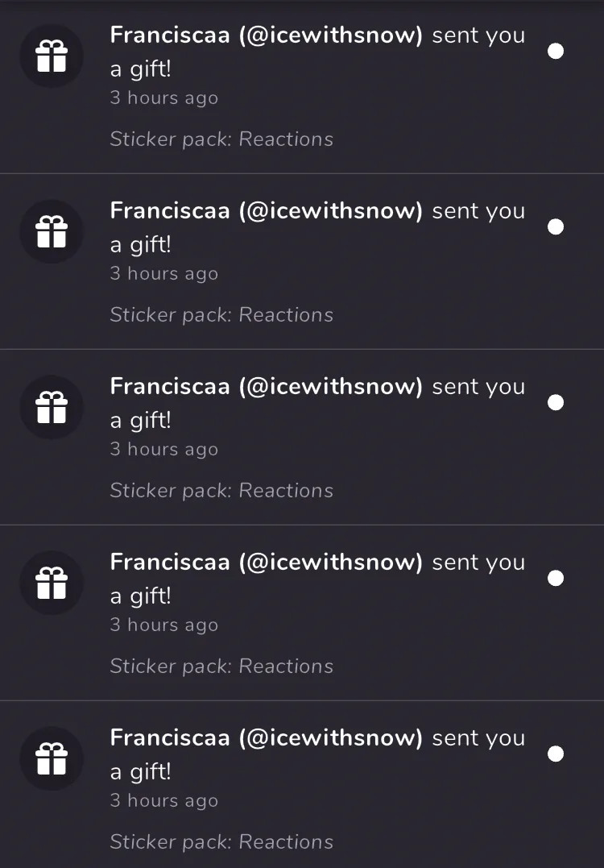This screenshot has height=868, width=604.
Task: Click '3 hours ago' in the fourth notification
Action: click(164, 625)
